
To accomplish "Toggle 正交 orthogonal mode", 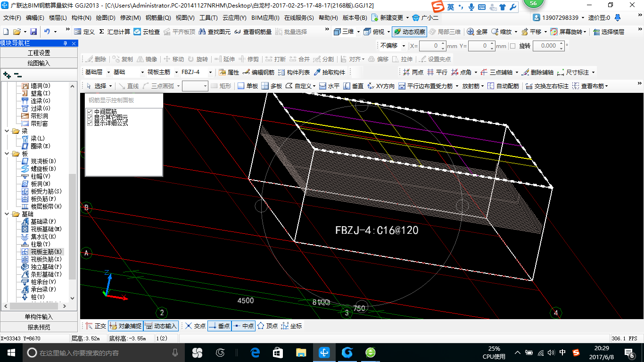I will click(x=96, y=326).
